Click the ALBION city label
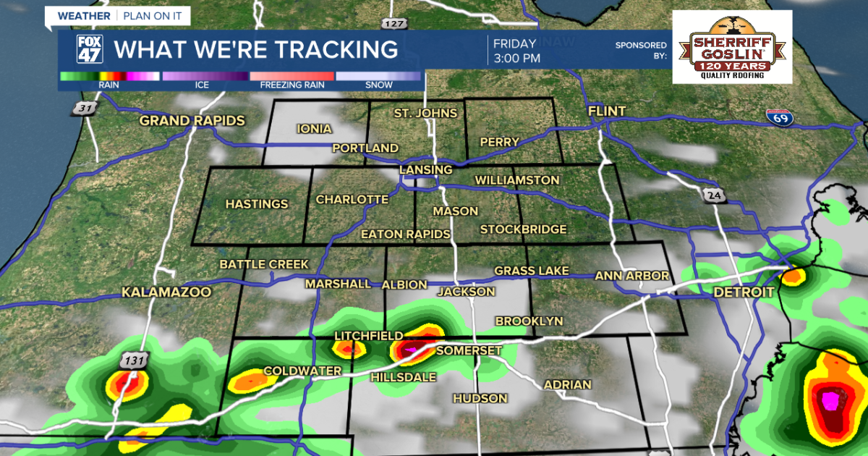The width and height of the screenshot is (868, 456). [x=404, y=284]
